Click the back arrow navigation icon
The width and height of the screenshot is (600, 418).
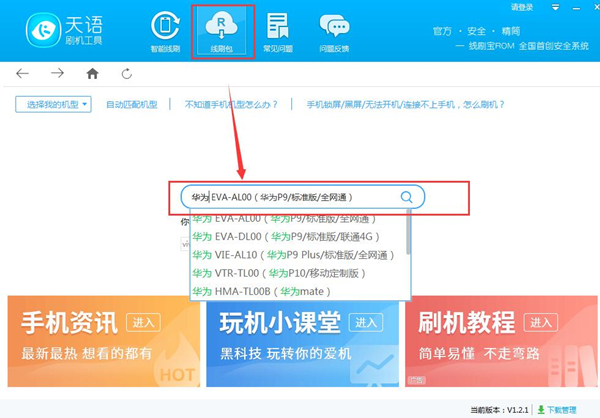click(x=23, y=73)
